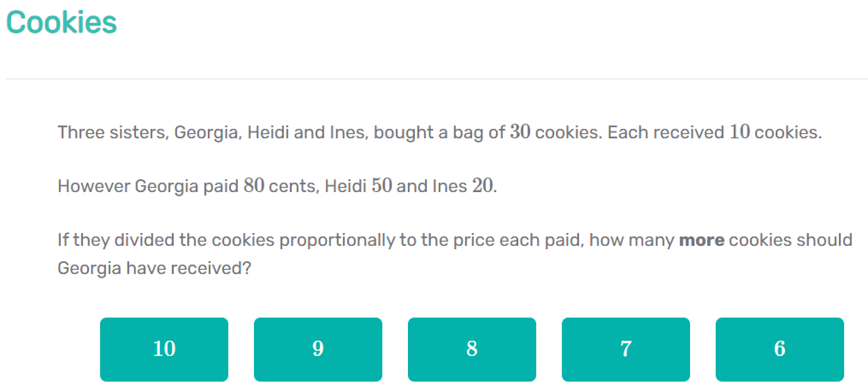Click the number 30 in the first sentence

point(520,132)
